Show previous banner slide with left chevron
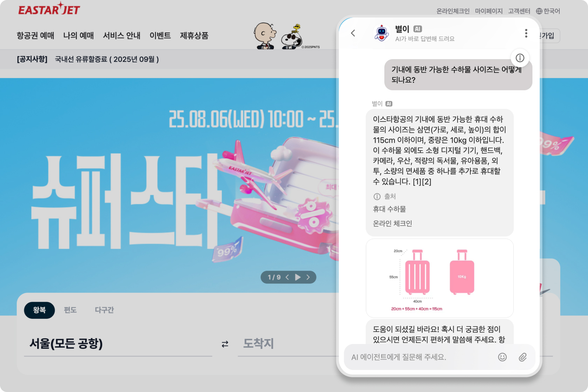 tap(287, 277)
